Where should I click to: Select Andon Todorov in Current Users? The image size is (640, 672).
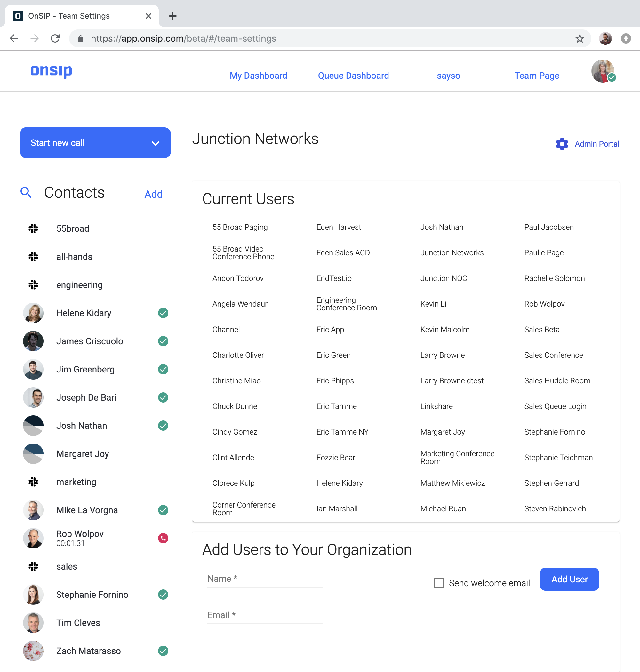238,278
